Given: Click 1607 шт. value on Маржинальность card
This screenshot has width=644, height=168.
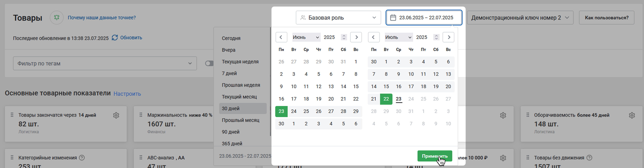Looking at the screenshot, I should [162, 124].
